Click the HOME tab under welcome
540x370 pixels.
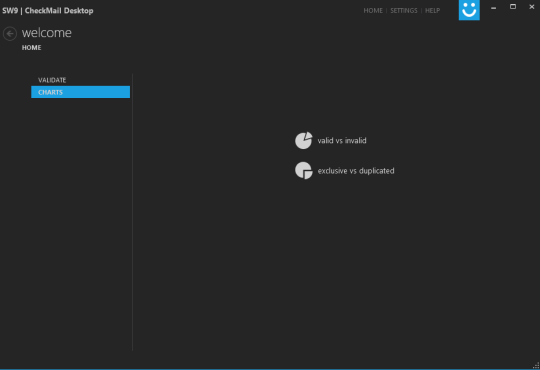[31, 48]
